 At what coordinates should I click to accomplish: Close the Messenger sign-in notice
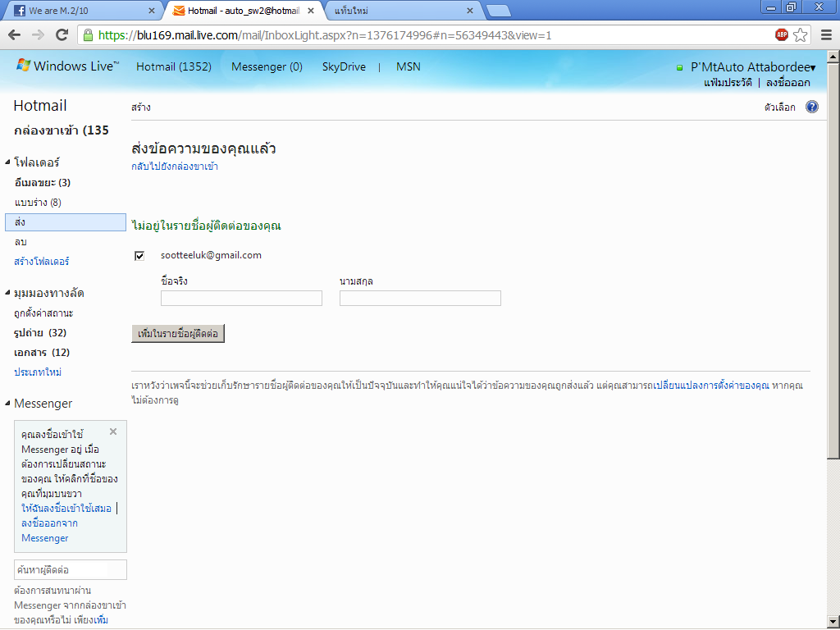click(113, 431)
